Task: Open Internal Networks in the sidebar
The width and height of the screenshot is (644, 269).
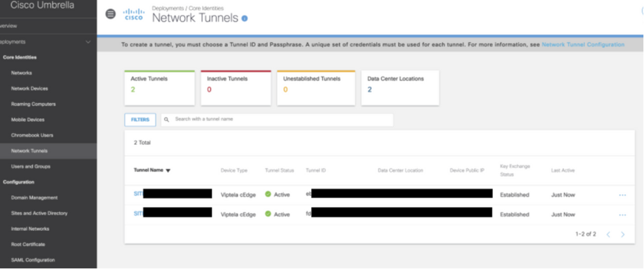Action: (30, 229)
